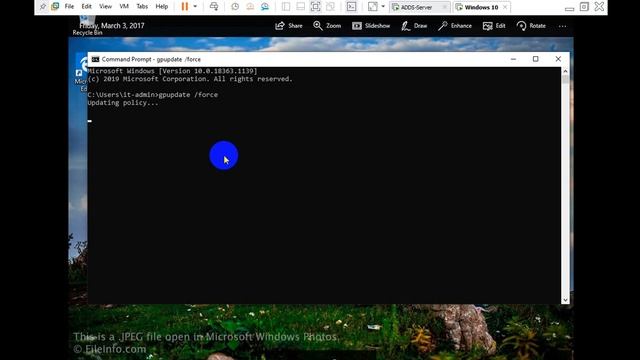
Task: Close the VMware window
Action: (599, 7)
